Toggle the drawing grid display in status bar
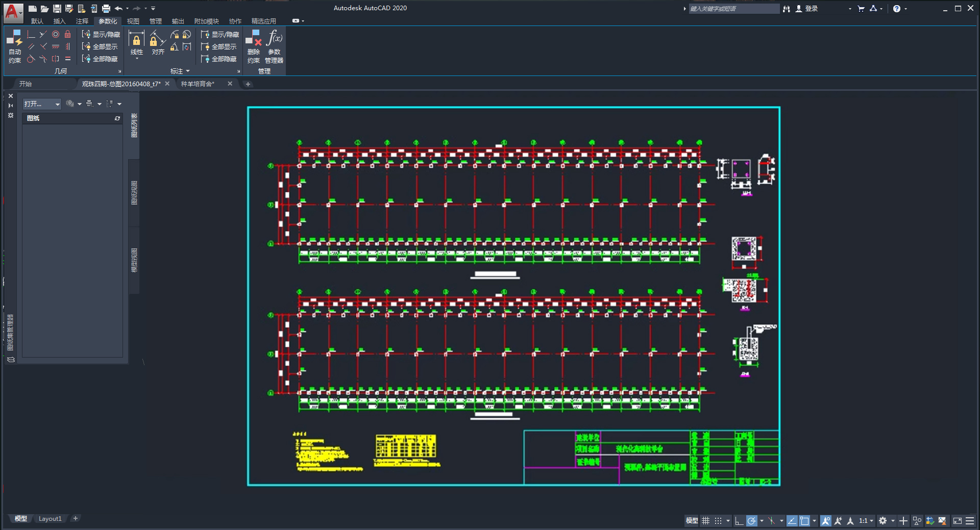 point(706,521)
